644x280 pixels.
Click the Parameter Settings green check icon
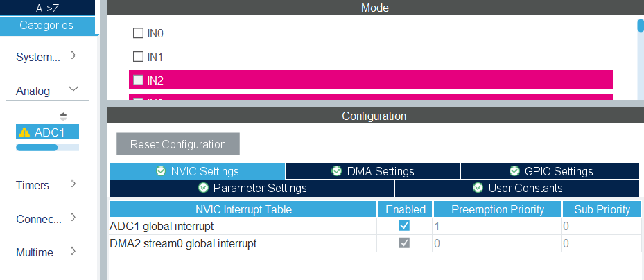coord(203,188)
